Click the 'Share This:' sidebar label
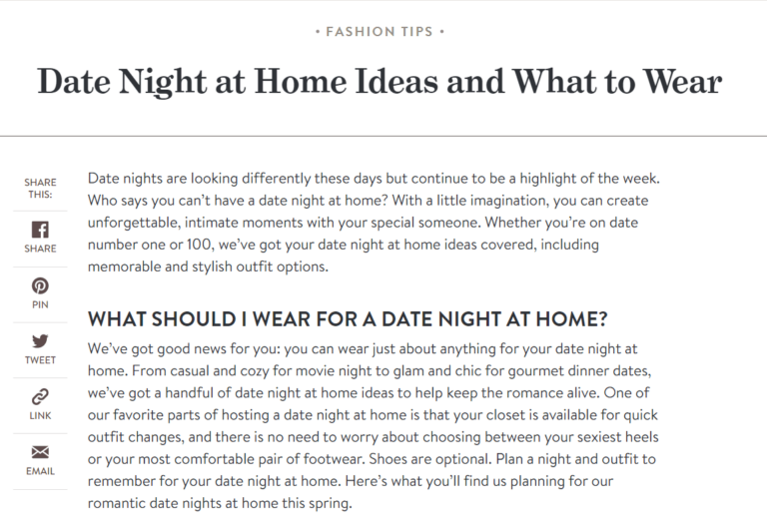The width and height of the screenshot is (767, 532). (40, 188)
